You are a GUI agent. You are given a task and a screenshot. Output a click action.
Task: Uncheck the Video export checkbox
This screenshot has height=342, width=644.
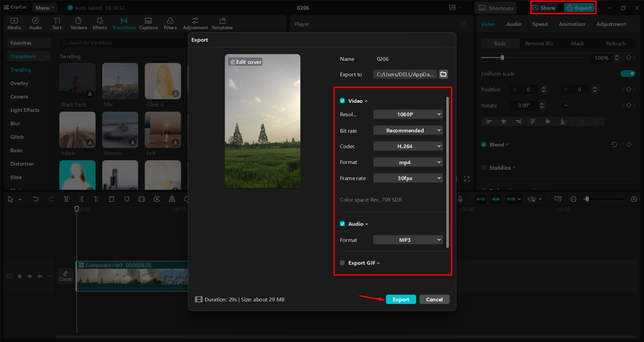342,100
